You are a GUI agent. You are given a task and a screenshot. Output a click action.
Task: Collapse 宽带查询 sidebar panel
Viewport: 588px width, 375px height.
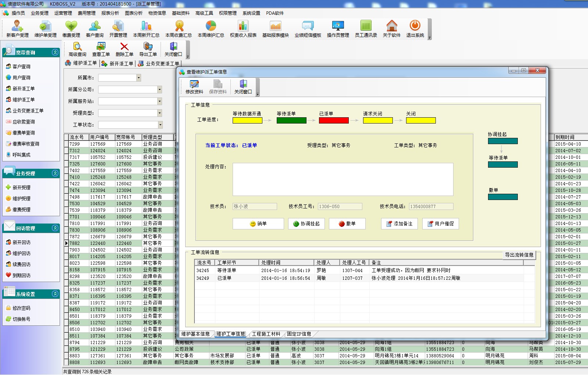[x=55, y=52]
